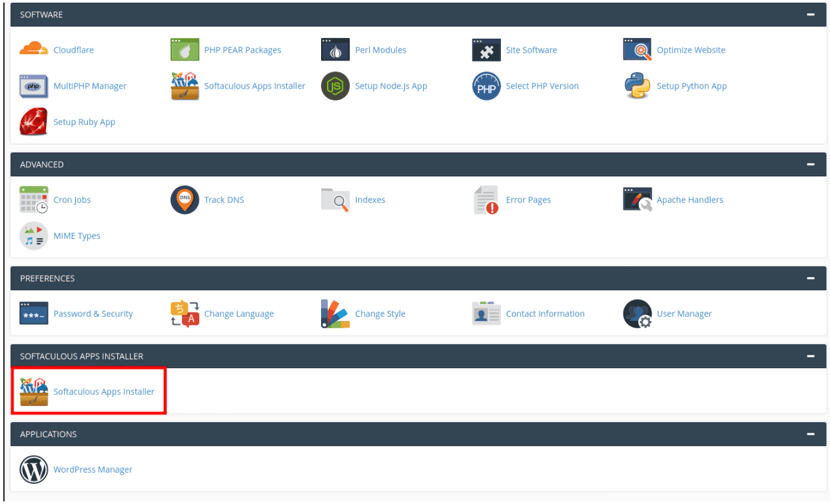Open the Site Software puzzle icon
The width and height of the screenshot is (830, 504).
pos(486,50)
